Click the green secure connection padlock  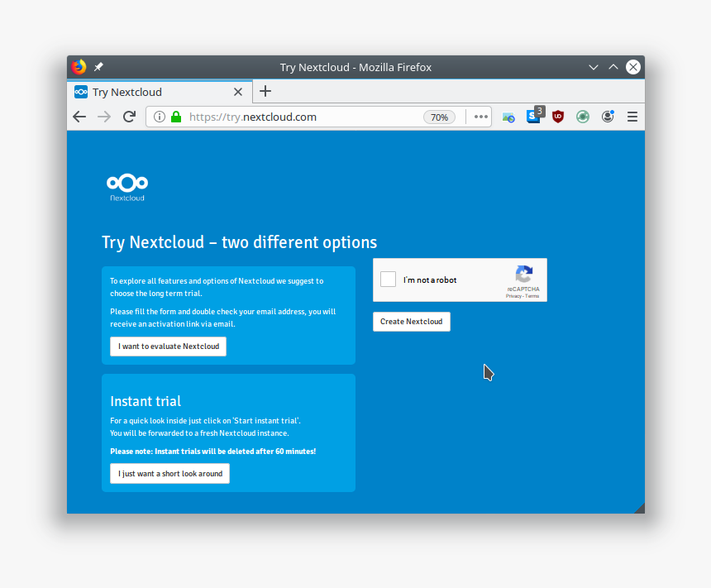[x=176, y=117]
